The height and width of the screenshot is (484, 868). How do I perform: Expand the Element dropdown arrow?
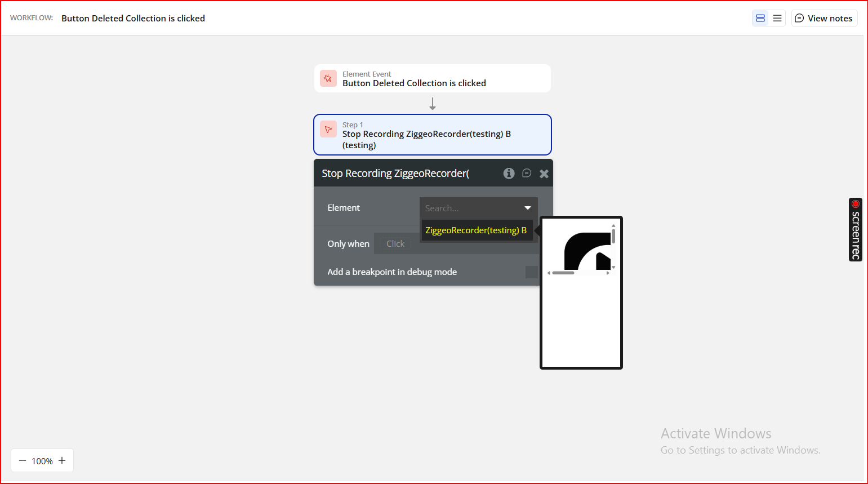coord(528,208)
